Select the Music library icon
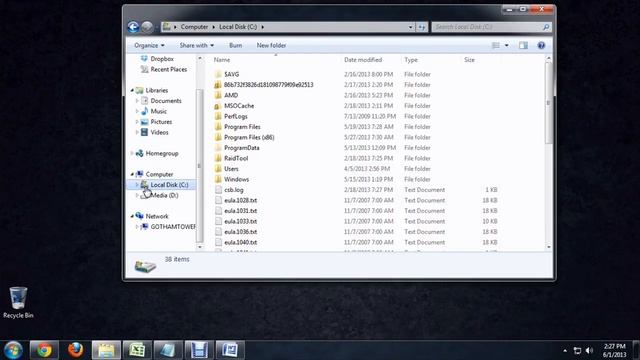The width and height of the screenshot is (640, 360). [144, 111]
